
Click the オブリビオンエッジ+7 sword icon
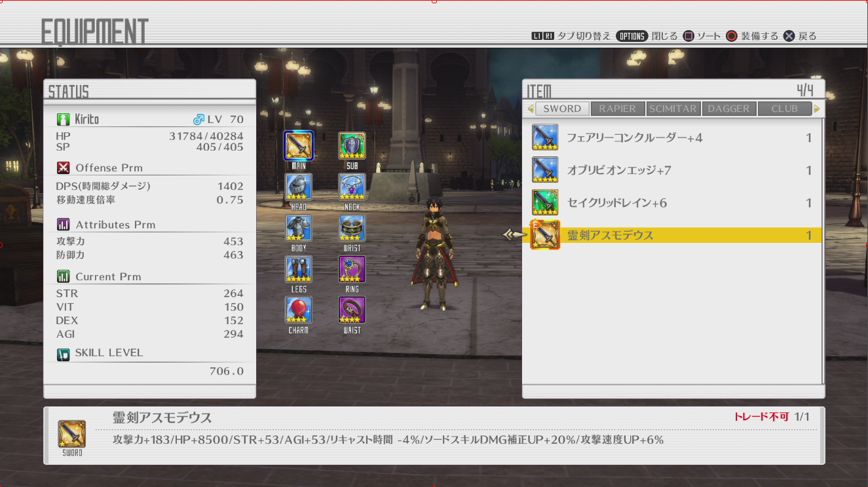545,170
